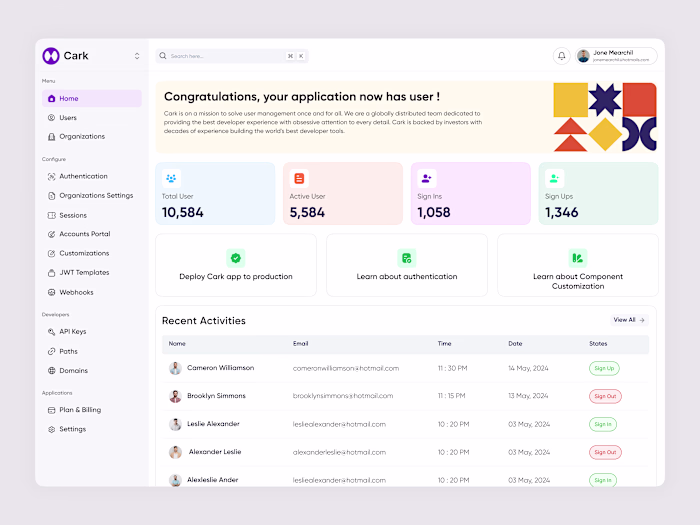700x525 pixels.
Task: Click the Deploy Cark app checkmark icon
Action: [x=236, y=258]
